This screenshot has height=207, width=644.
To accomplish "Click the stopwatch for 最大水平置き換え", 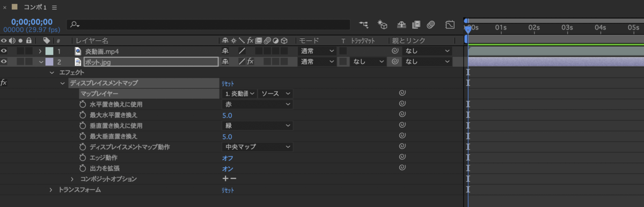I will click(83, 115).
